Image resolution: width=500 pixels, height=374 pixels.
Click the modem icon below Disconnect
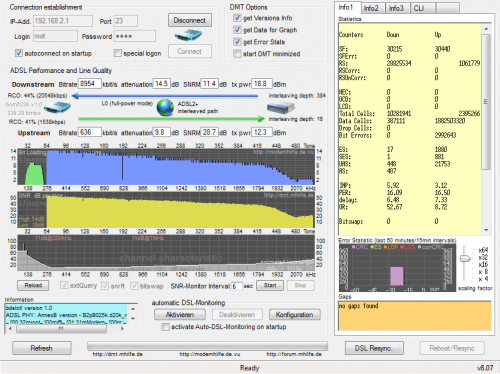click(x=188, y=35)
